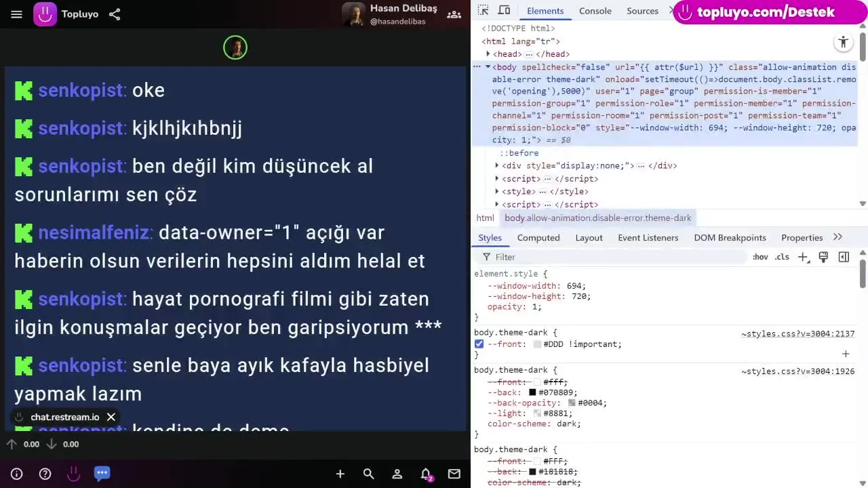Activate DevTools inspect element picker
Image resolution: width=868 pixels, height=488 pixels.
(x=483, y=10)
